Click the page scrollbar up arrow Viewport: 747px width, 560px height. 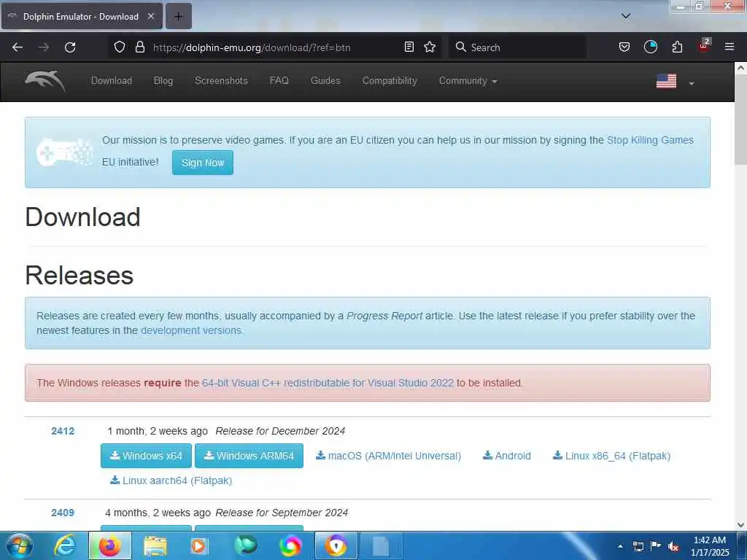tap(740, 68)
